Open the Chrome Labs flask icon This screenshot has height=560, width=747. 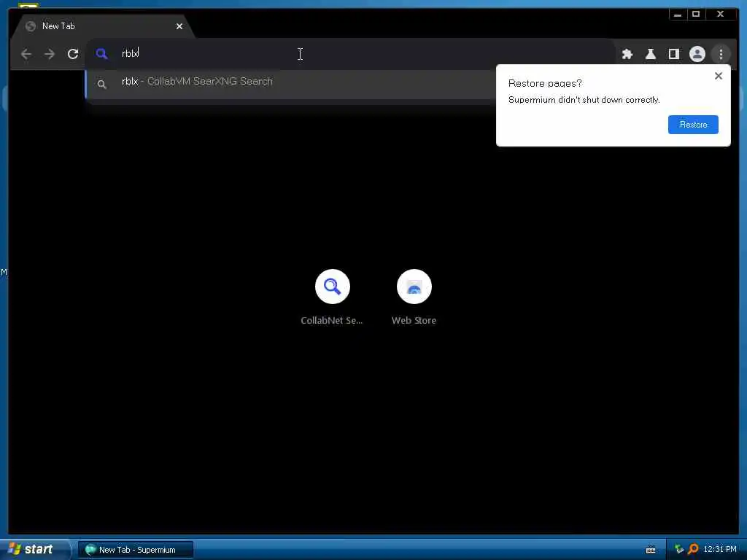[x=650, y=54]
